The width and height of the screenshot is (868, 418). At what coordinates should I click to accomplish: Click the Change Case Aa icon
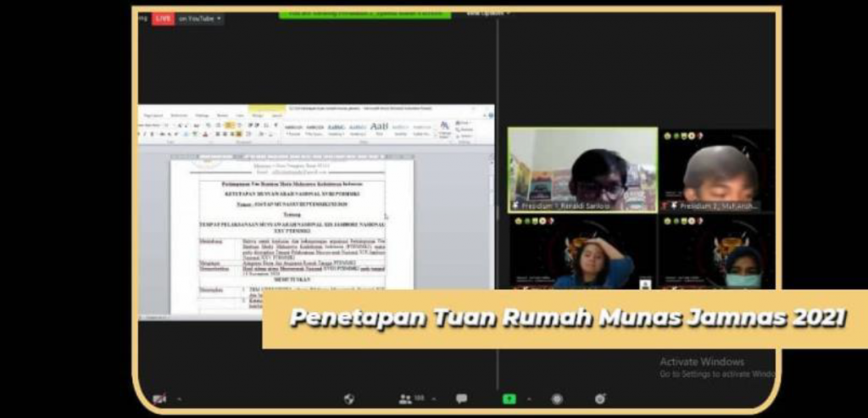point(197,125)
